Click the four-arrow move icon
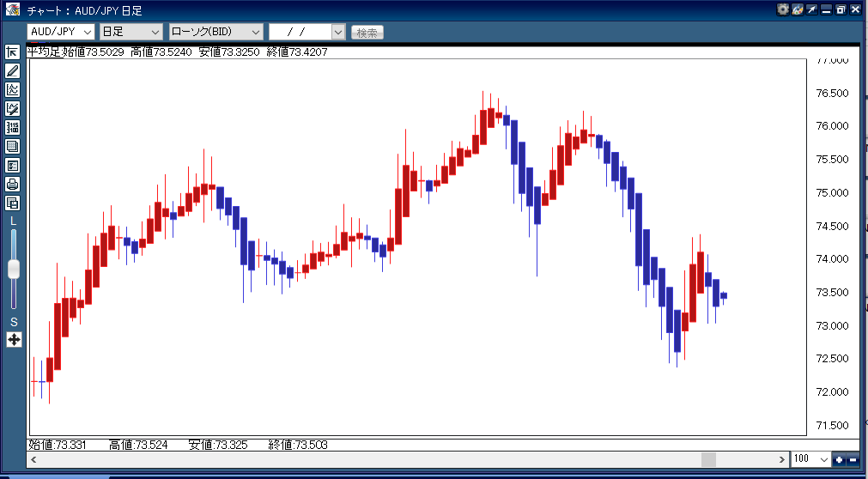868x479 pixels. coord(14,339)
